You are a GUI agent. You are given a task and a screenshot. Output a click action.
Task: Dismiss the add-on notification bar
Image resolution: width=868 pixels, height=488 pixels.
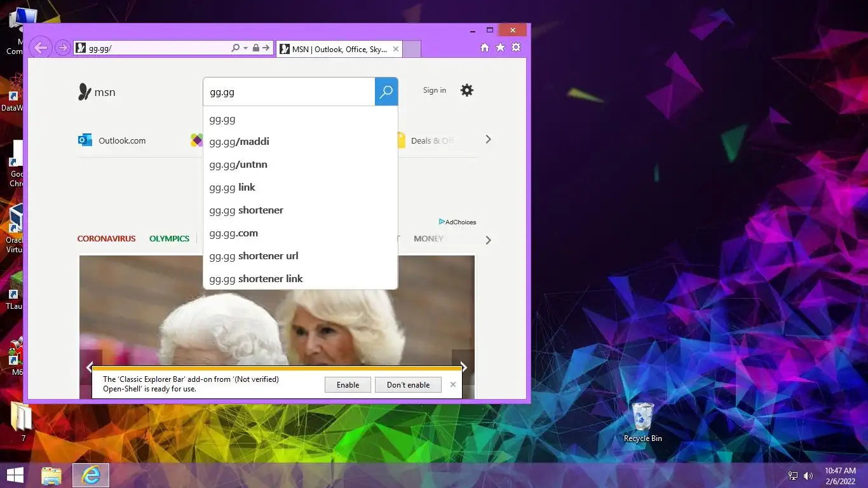(453, 384)
